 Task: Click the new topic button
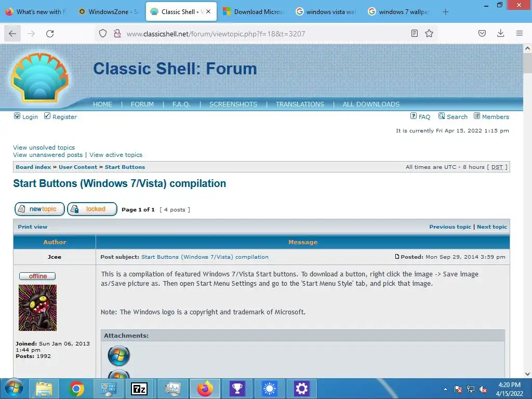[39, 209]
